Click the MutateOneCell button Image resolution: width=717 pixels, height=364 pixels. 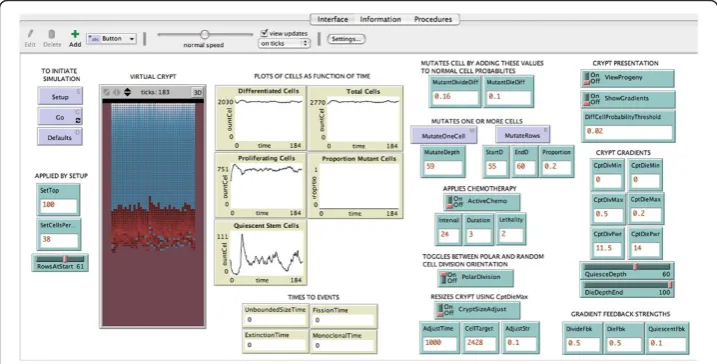coord(443,136)
